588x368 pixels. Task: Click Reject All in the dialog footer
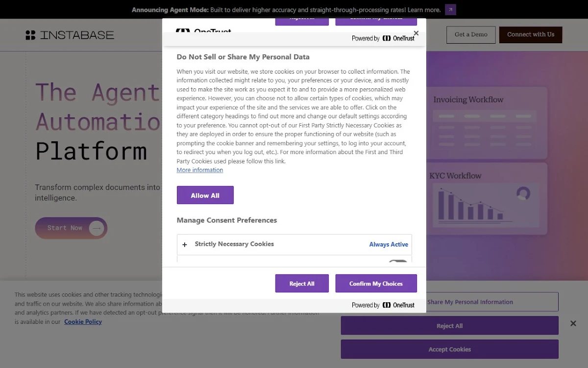(302, 284)
